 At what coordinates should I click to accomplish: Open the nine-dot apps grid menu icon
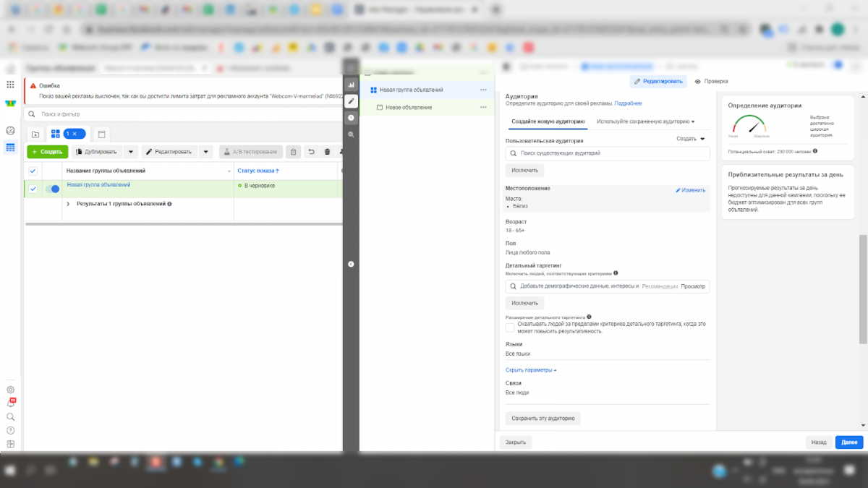coord(10,85)
